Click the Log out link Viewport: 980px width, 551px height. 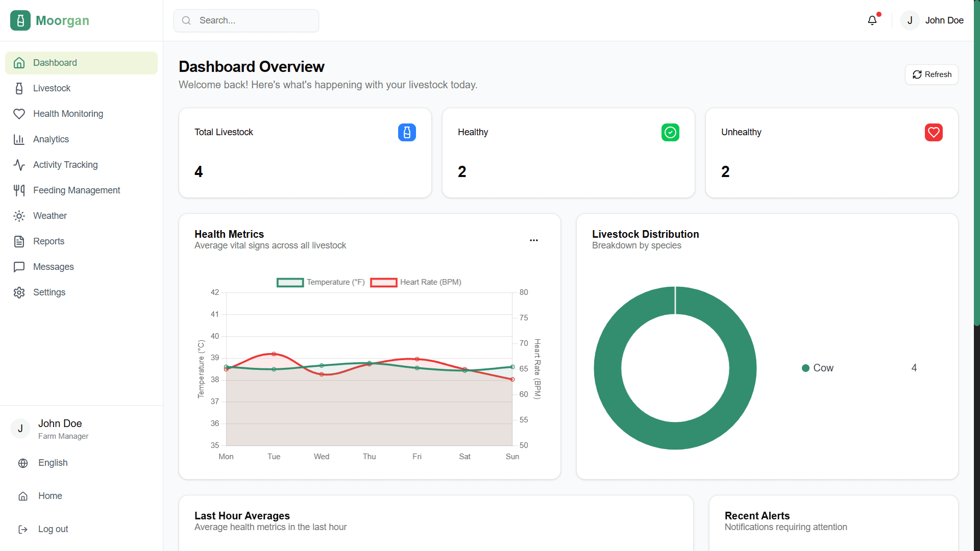(53, 529)
